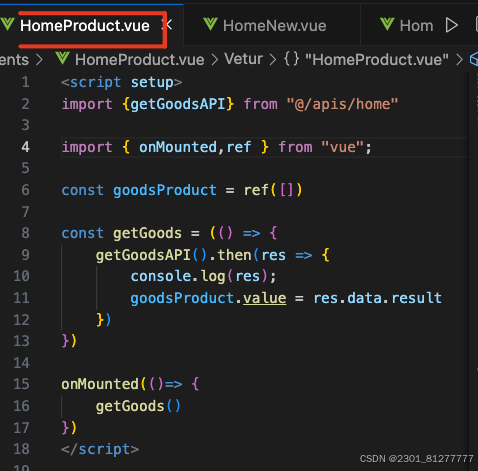Click the Run play triangle icon
The height and width of the screenshot is (471, 478).
[x=452, y=25]
